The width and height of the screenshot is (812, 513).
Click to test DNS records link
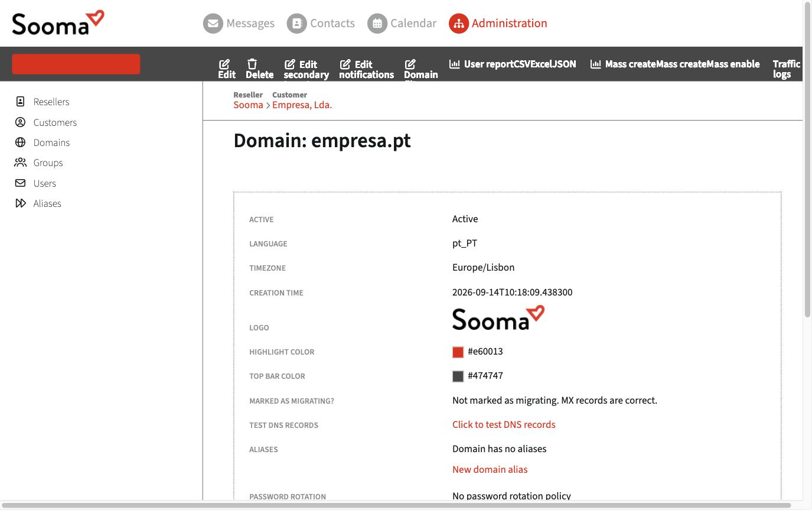504,425
